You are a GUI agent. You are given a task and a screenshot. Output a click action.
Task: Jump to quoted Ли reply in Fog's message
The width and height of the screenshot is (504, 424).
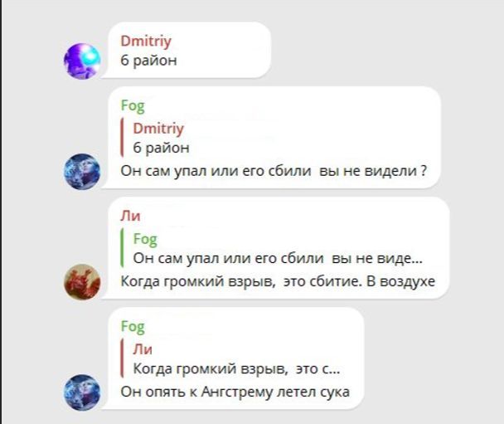pos(230,358)
